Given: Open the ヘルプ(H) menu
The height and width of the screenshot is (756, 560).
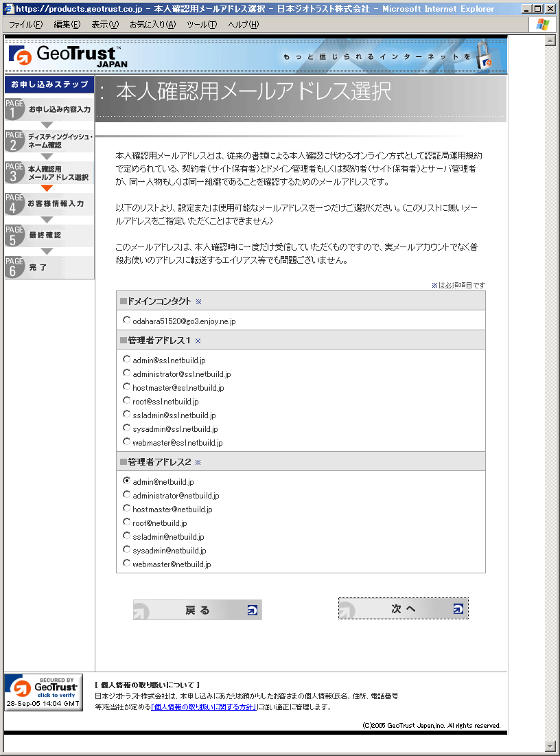Looking at the screenshot, I should [x=244, y=25].
